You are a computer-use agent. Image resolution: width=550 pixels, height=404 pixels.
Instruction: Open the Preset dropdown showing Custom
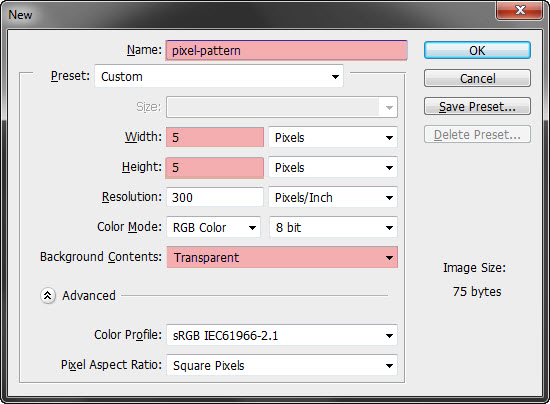pos(219,76)
